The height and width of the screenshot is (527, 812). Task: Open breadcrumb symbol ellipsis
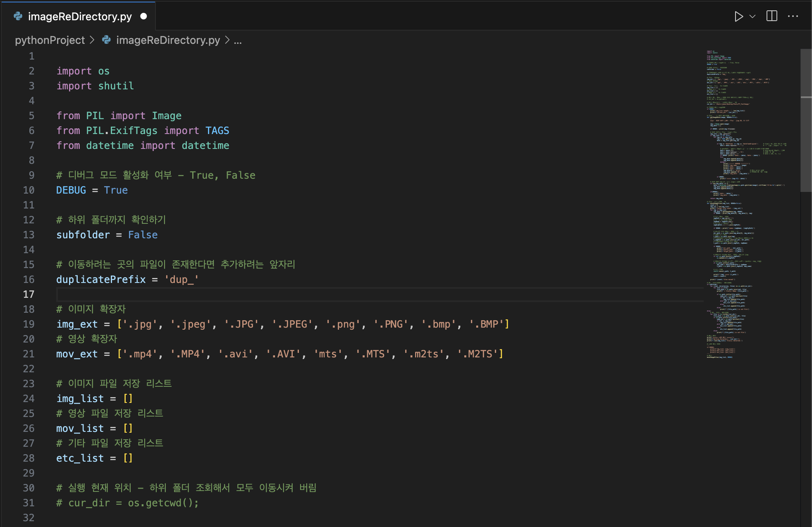[238, 41]
